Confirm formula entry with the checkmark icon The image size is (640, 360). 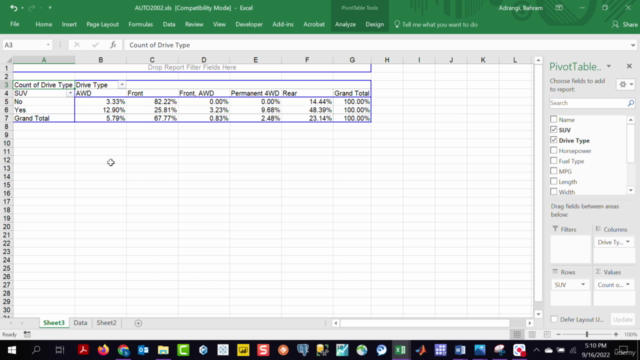coord(95,45)
